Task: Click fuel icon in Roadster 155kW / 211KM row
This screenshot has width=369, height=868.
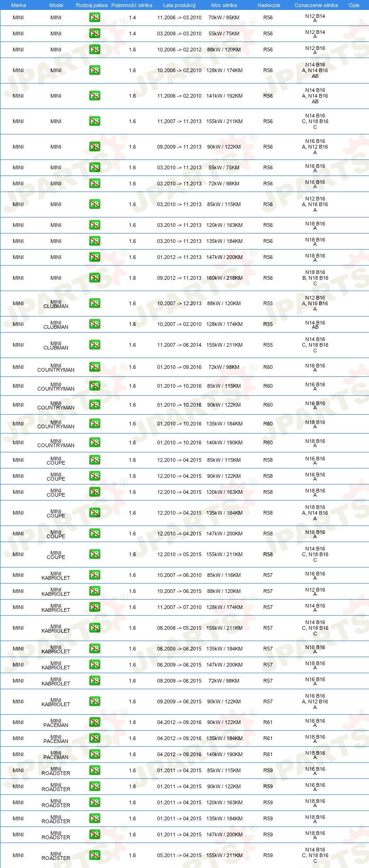Action: [x=94, y=855]
